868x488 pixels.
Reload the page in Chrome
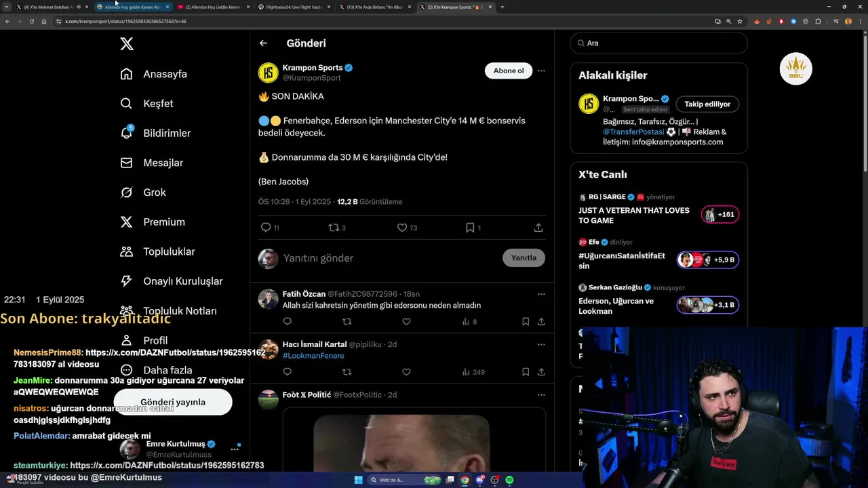pos(31,22)
